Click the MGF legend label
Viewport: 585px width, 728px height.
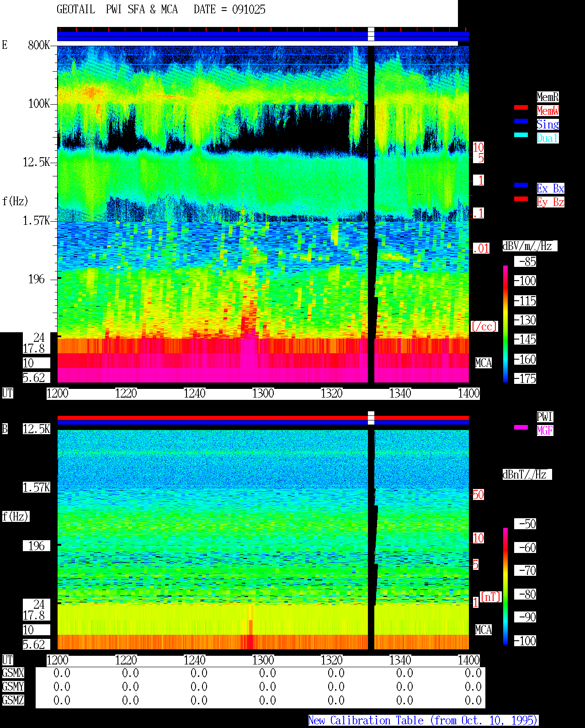545,430
